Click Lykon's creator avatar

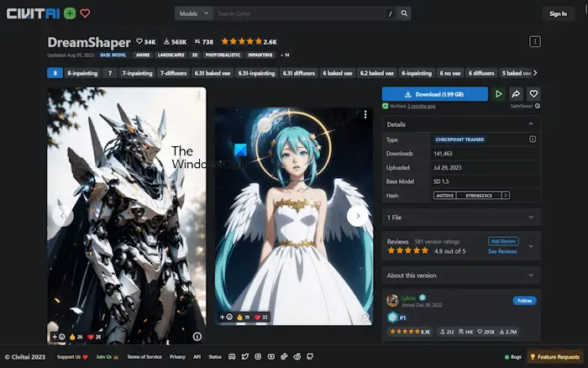(x=392, y=300)
